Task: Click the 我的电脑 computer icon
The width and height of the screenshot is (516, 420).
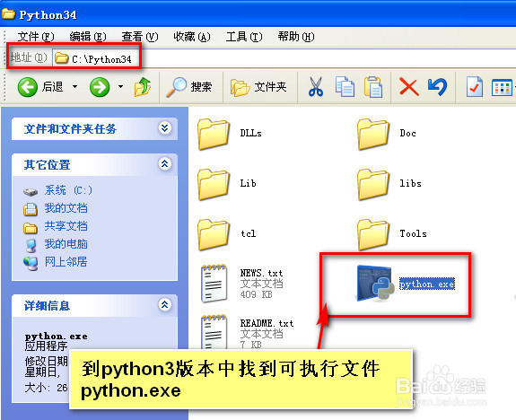Action: 31,245
